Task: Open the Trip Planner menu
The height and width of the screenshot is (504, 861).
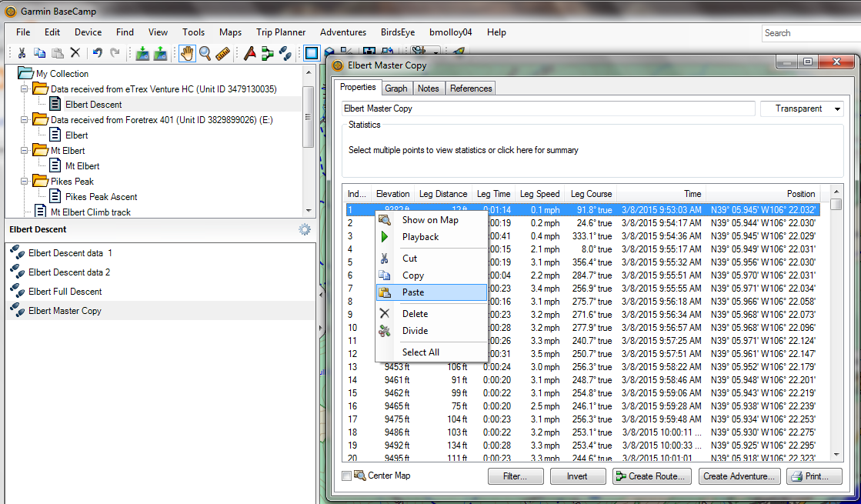Action: (x=281, y=32)
